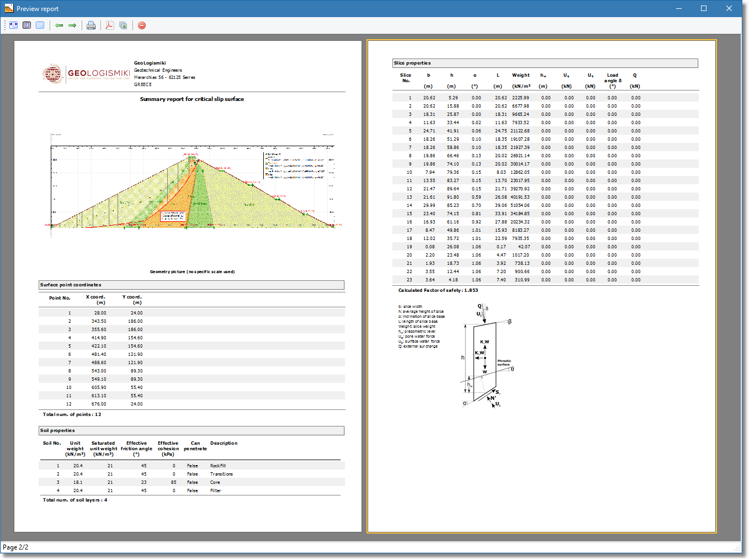
Task: Open the print dialog with printer icon
Action: click(91, 25)
